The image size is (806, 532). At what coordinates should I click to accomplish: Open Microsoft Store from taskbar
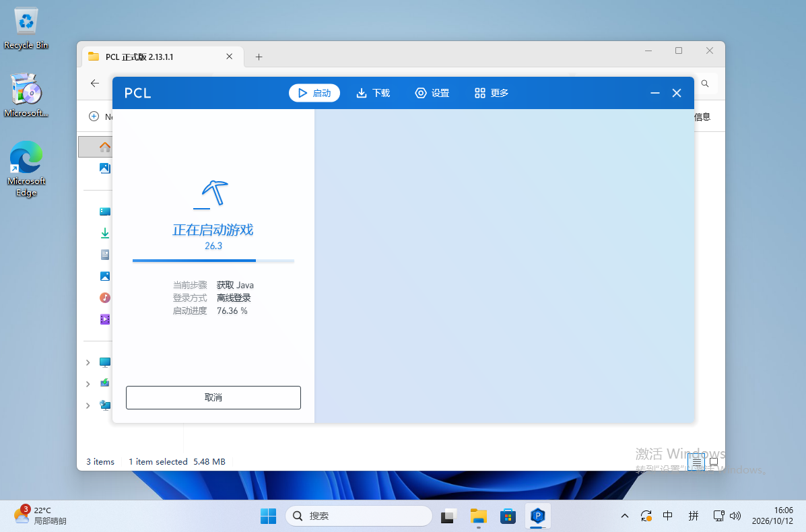point(508,516)
